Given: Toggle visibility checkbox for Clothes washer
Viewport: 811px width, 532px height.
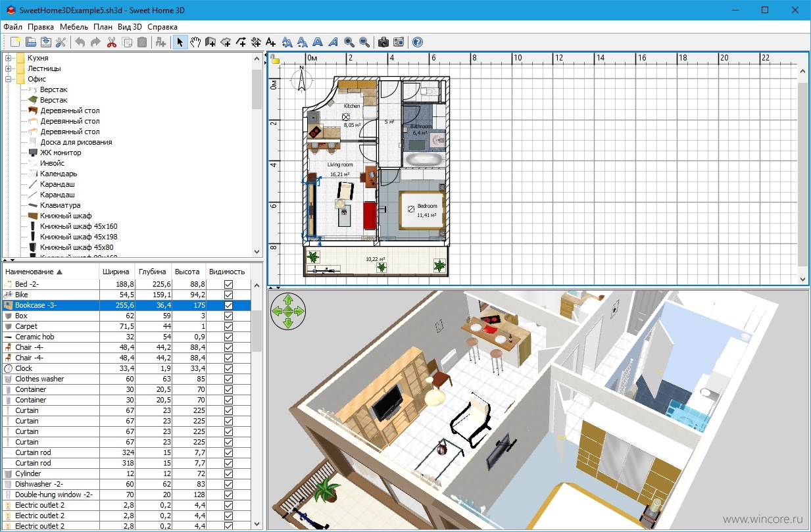Looking at the screenshot, I should (x=228, y=379).
